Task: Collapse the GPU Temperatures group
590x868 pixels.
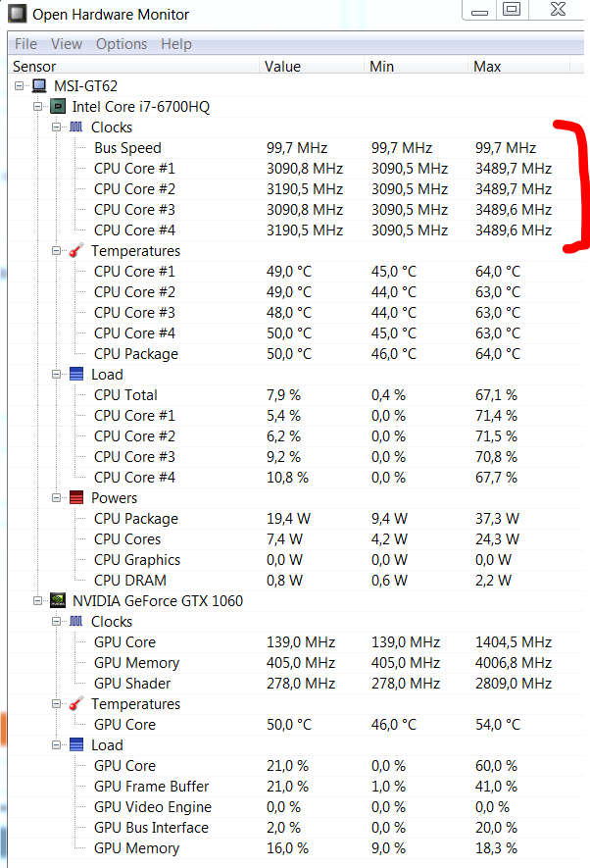Action: pos(57,703)
